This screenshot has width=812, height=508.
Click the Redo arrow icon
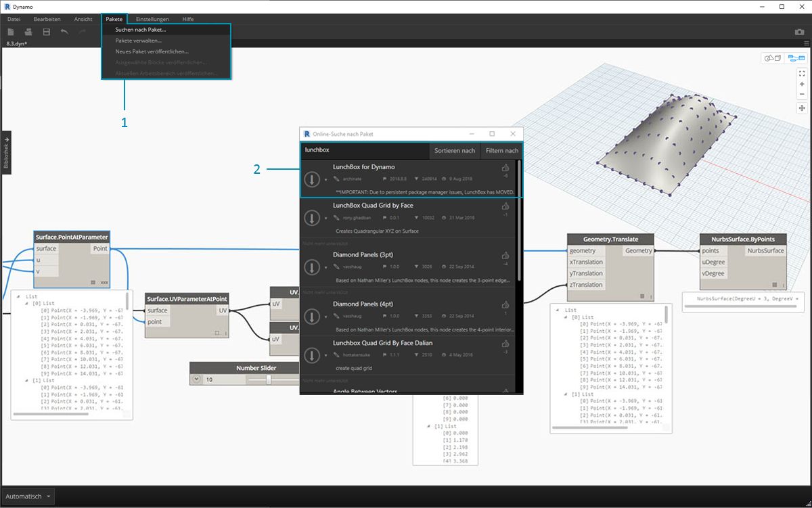(83, 32)
